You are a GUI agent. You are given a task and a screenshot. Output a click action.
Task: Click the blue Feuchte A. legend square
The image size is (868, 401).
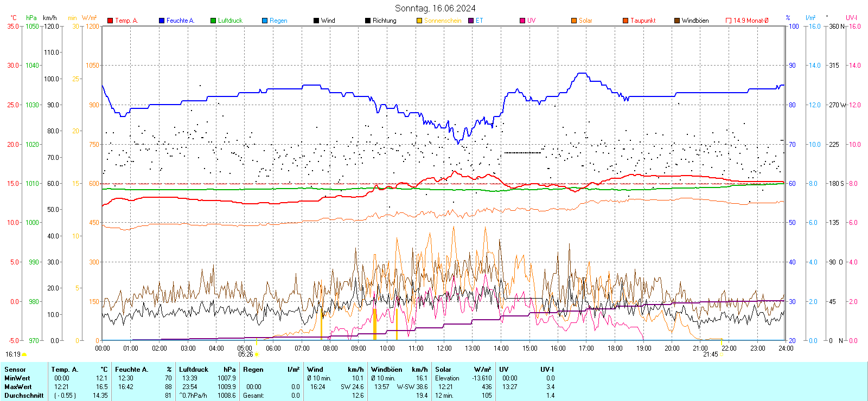click(162, 21)
